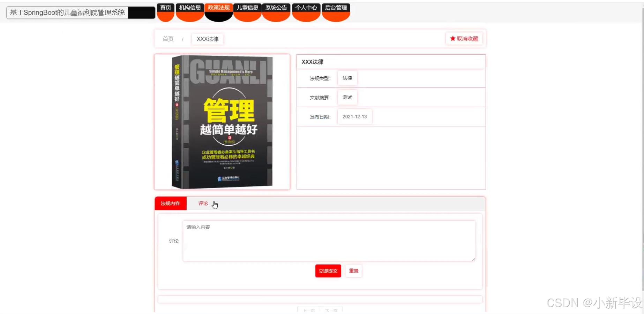Viewport: 644px width, 314px height.
Task: Click the textarea resize handle corner
Action: 473,259
